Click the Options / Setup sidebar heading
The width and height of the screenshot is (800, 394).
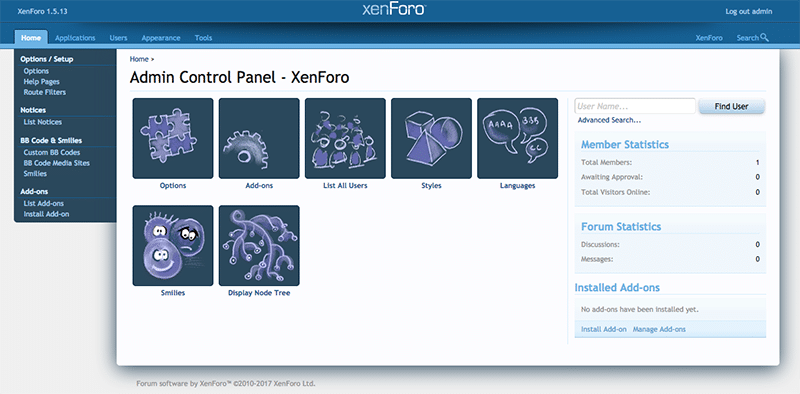47,59
